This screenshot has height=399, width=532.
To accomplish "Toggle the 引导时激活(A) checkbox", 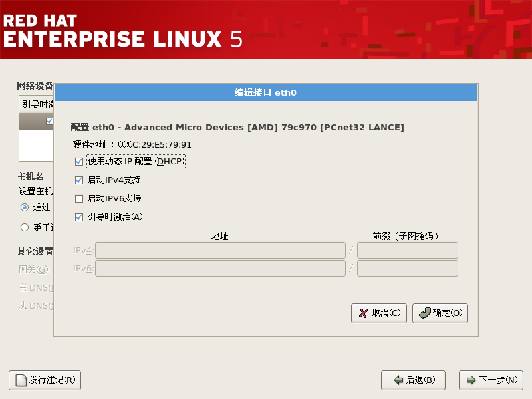I will pos(79,217).
